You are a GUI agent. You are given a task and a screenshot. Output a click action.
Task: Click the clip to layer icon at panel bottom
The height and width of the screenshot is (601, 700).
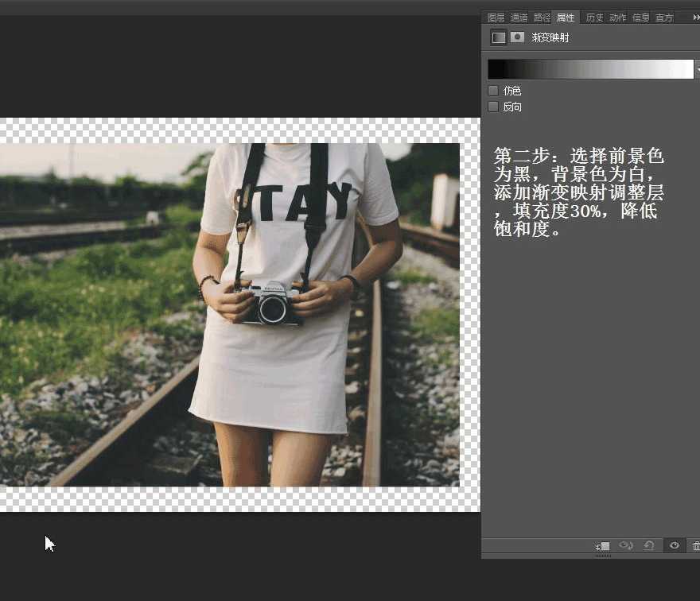601,546
